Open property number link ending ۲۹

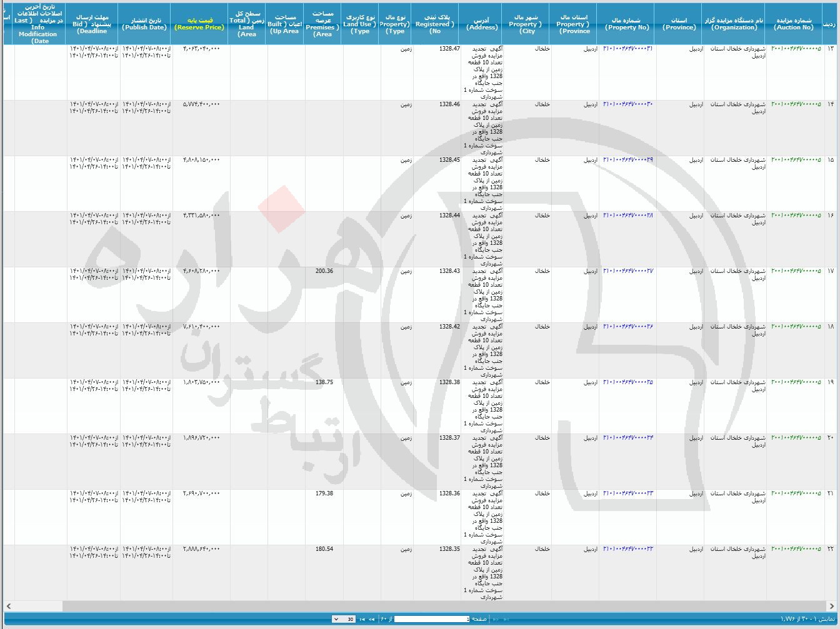[x=627, y=160]
